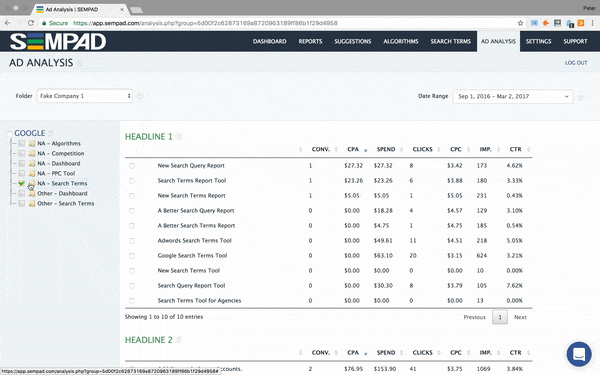This screenshot has width=600, height=375.
Task: Reload the page with refresh icon
Action: click(31, 23)
